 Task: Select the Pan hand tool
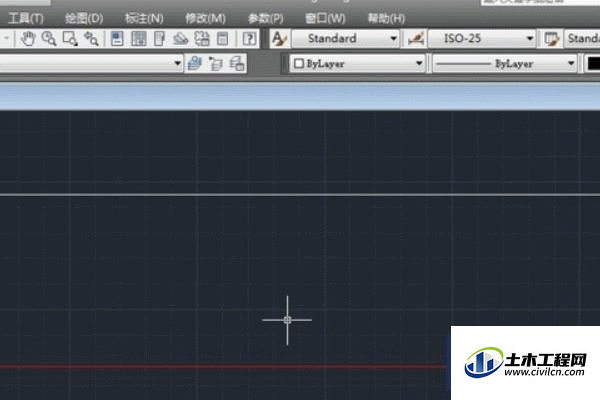click(x=28, y=39)
